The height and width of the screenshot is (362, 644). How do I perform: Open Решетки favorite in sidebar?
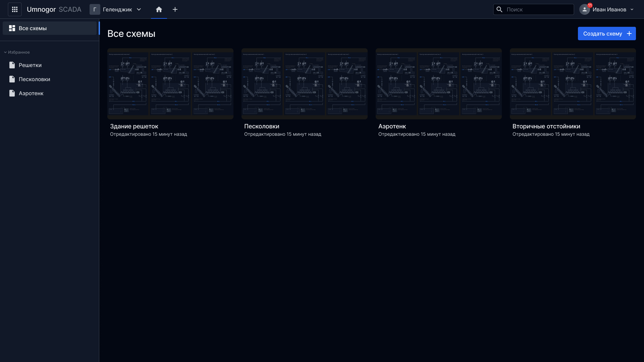tap(50, 65)
